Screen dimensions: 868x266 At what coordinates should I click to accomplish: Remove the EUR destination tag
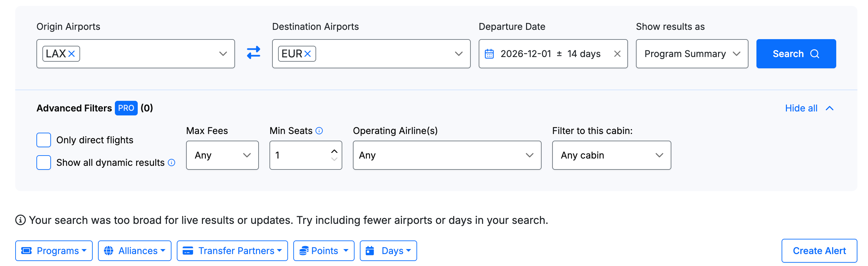click(x=307, y=54)
